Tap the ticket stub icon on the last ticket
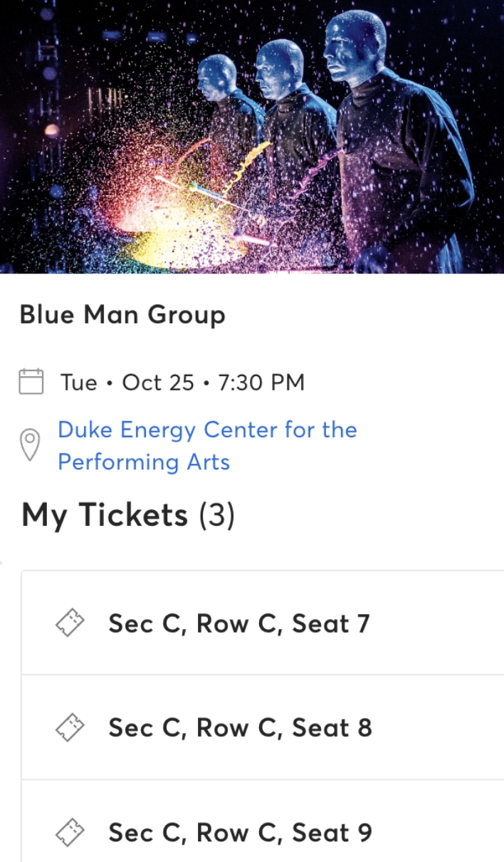This screenshot has height=862, width=504. tap(69, 832)
